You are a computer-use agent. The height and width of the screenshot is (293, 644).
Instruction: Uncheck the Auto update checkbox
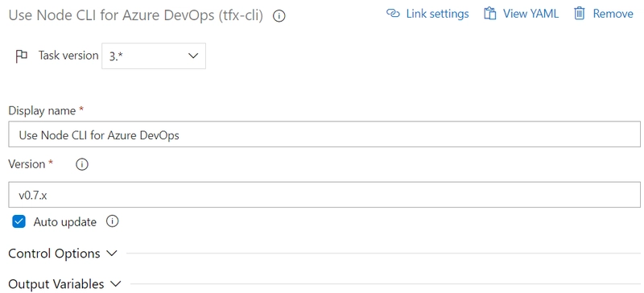click(19, 222)
